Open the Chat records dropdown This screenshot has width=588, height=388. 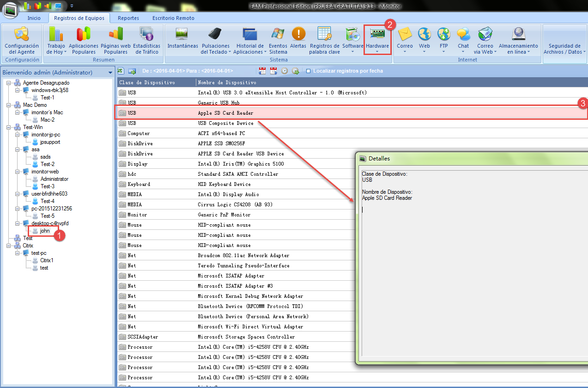click(463, 41)
